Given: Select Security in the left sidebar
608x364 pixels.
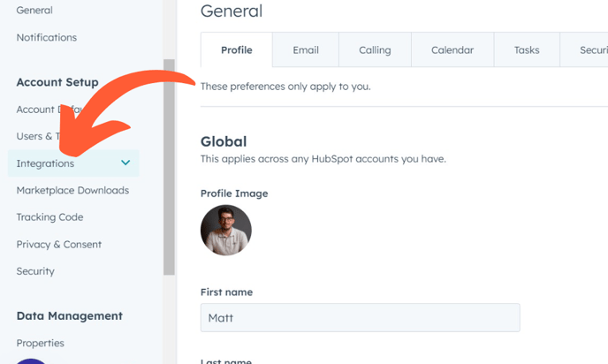Looking at the screenshot, I should [x=35, y=271].
